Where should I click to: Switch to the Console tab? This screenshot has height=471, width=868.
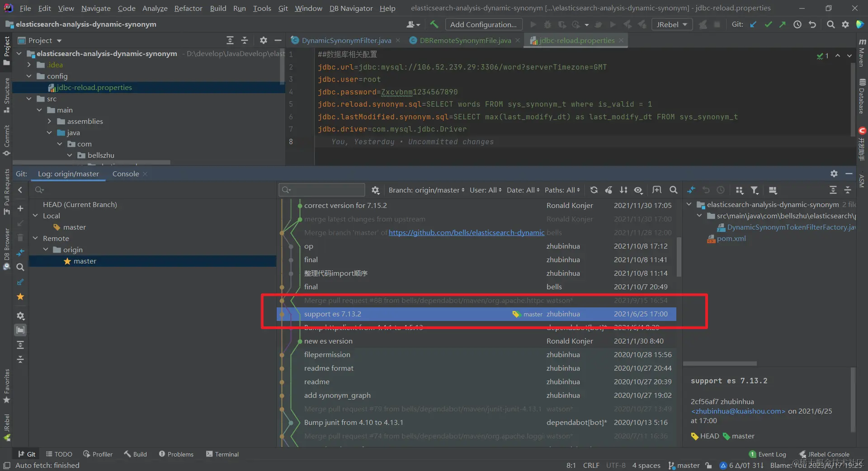[x=126, y=174]
